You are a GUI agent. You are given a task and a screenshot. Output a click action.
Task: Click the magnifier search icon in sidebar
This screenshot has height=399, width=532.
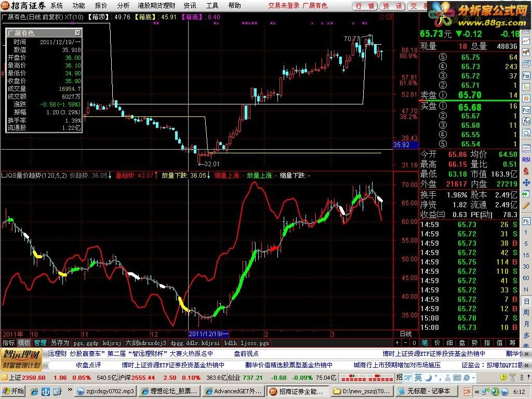point(526,133)
